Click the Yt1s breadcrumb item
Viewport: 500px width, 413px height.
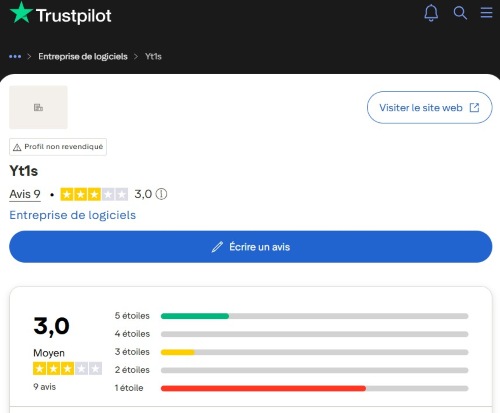coord(153,57)
